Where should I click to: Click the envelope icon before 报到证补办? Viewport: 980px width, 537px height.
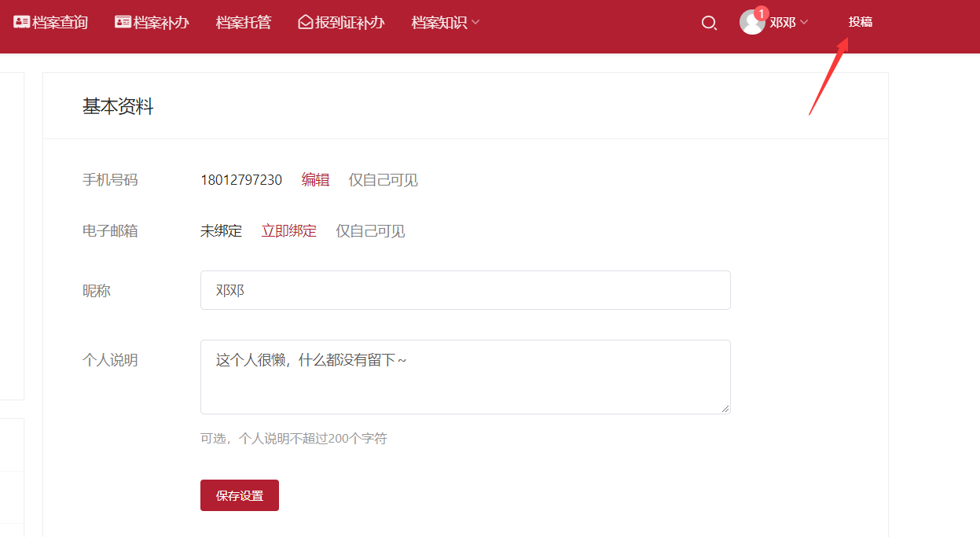[306, 22]
